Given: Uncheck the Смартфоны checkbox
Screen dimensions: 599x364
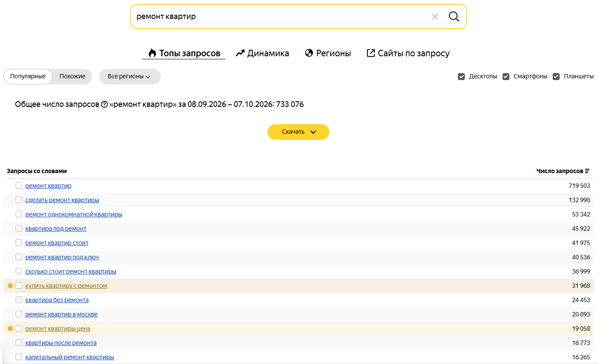Looking at the screenshot, I should pyautogui.click(x=506, y=77).
